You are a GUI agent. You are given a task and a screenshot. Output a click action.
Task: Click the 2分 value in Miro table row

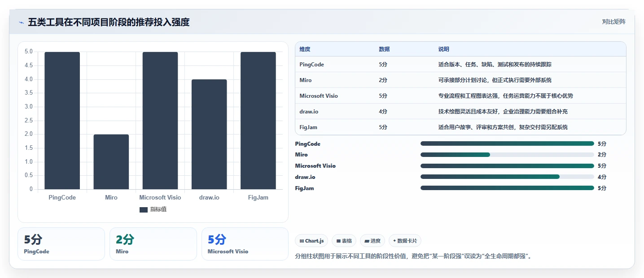[383, 80]
